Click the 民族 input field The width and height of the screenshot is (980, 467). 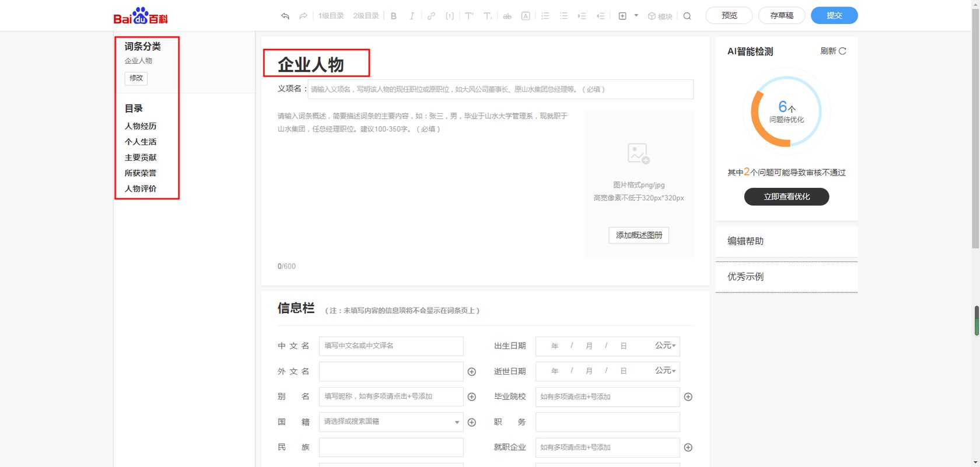click(x=391, y=448)
